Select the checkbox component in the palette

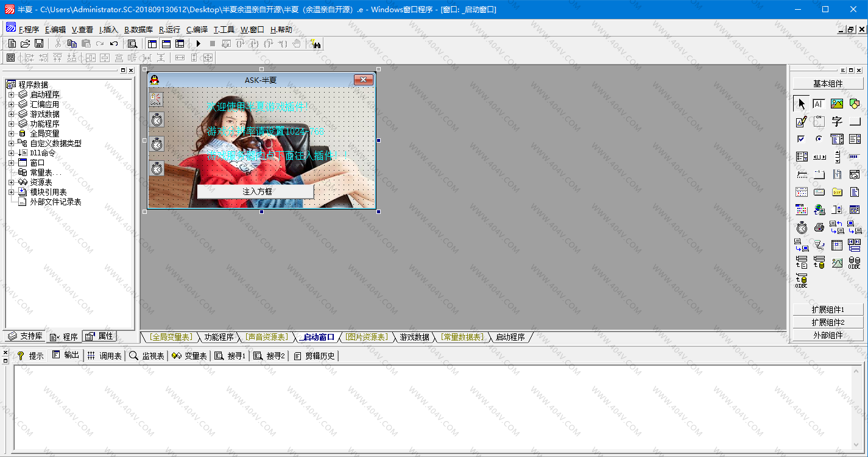[802, 140]
